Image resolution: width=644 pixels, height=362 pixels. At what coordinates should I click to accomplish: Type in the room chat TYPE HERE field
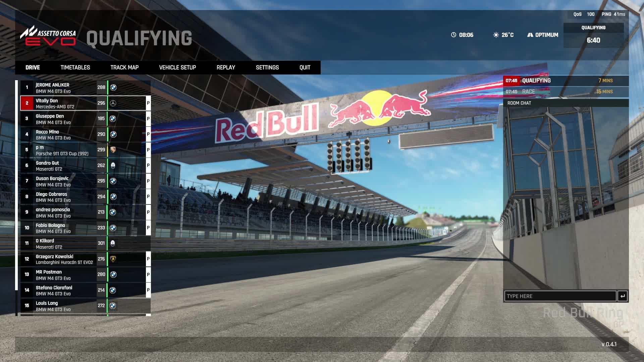coord(560,296)
